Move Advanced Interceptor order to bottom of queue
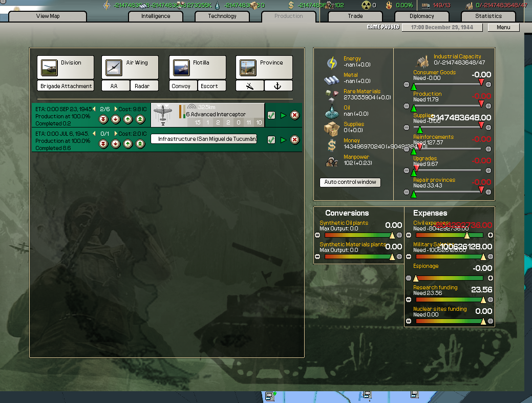This screenshot has width=532, height=403. pos(103,119)
